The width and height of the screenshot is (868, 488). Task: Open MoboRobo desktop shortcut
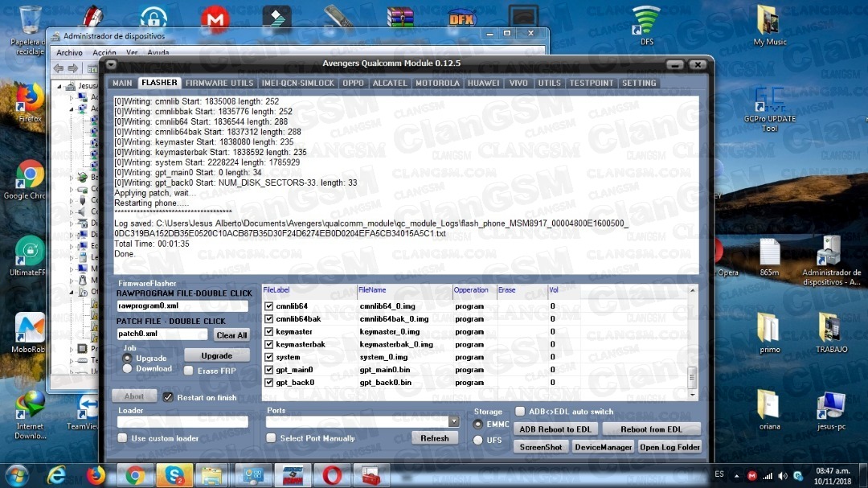pos(29,334)
